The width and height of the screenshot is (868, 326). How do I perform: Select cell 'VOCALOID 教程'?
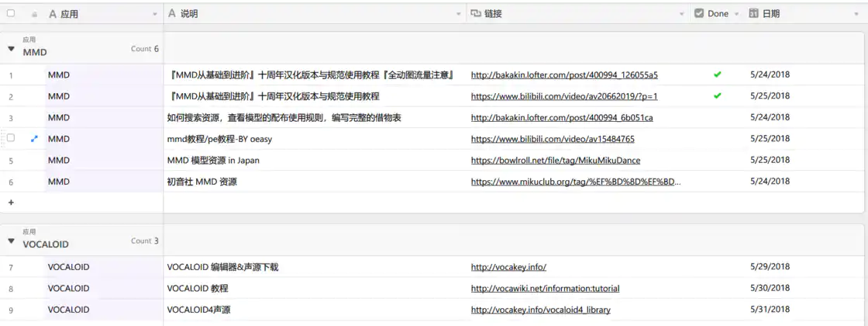pos(315,288)
